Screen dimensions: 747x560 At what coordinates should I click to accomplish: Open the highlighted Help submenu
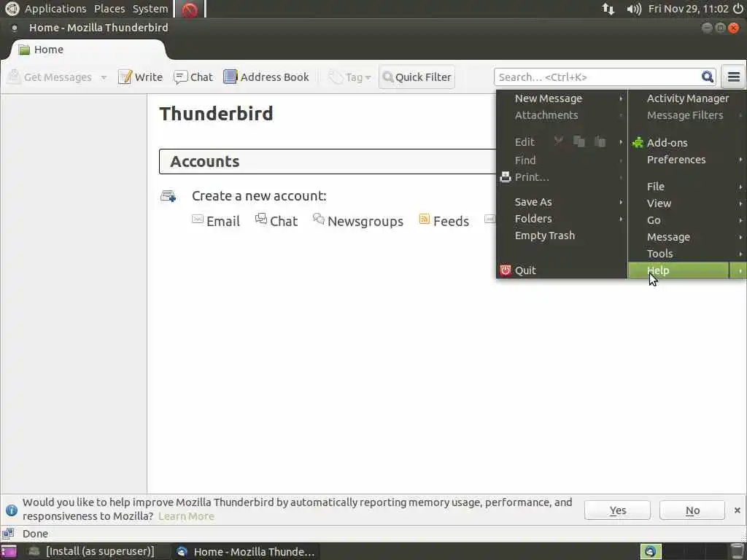(x=687, y=270)
